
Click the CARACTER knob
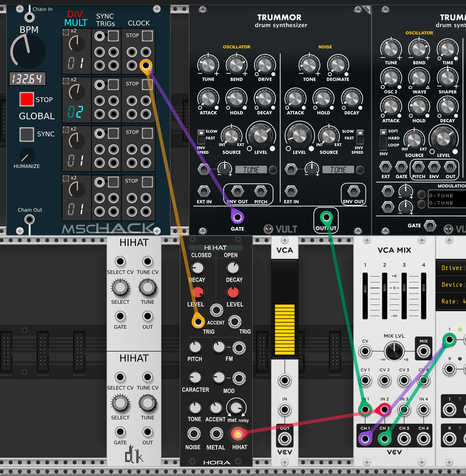click(195, 377)
